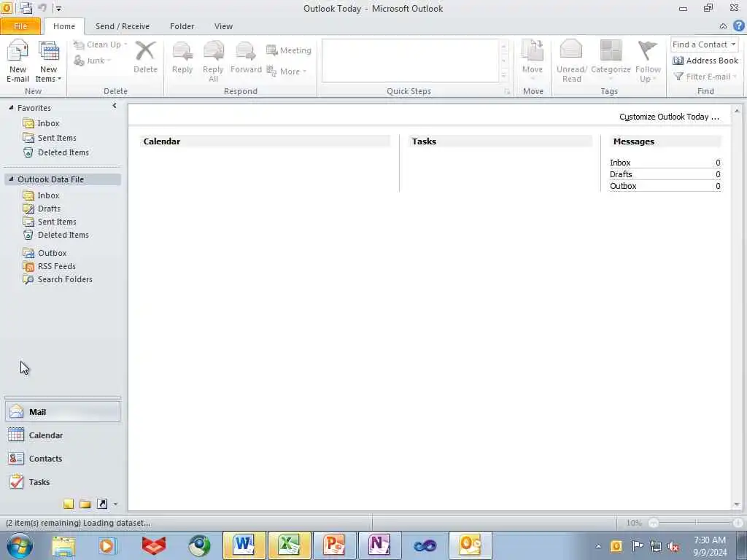Open the navigation pane configure buttons arrow

click(x=115, y=505)
